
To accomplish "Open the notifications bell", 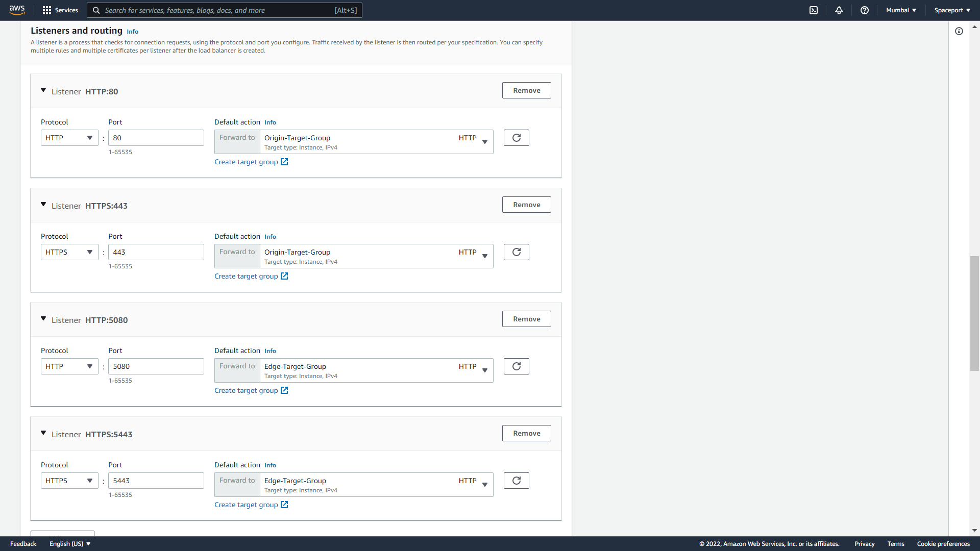I will click(839, 10).
